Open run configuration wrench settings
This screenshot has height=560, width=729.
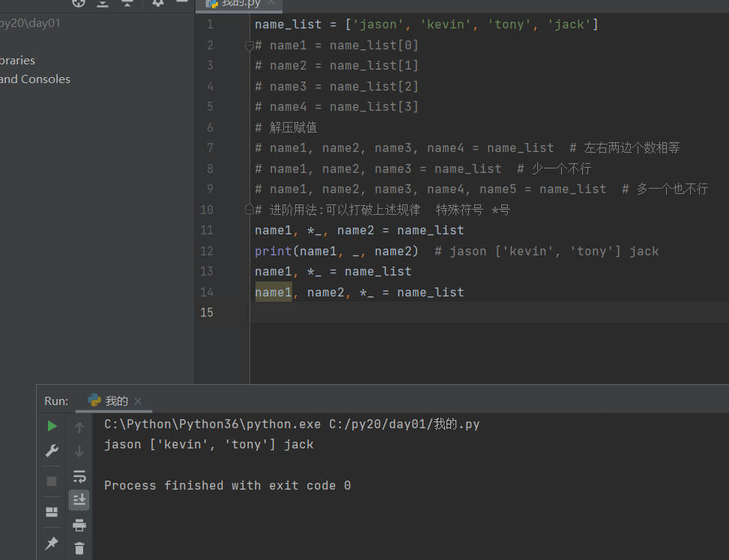[52, 451]
